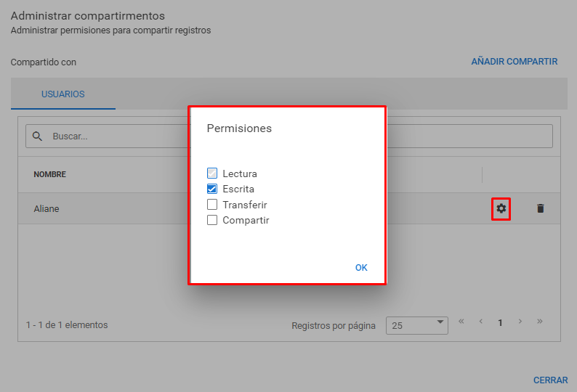Open permissions gear icon for Aliane
This screenshot has height=392, width=577.
[501, 208]
